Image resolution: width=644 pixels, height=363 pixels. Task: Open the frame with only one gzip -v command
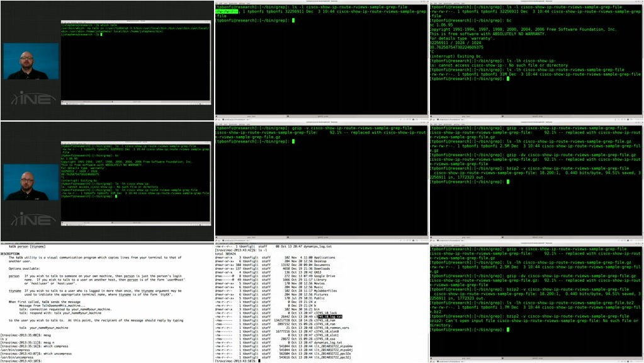click(x=322, y=181)
